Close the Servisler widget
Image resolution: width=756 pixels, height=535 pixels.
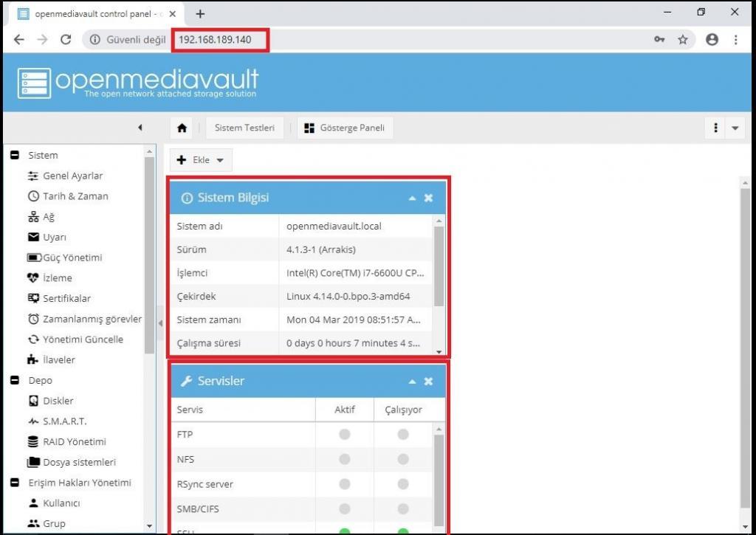(428, 382)
